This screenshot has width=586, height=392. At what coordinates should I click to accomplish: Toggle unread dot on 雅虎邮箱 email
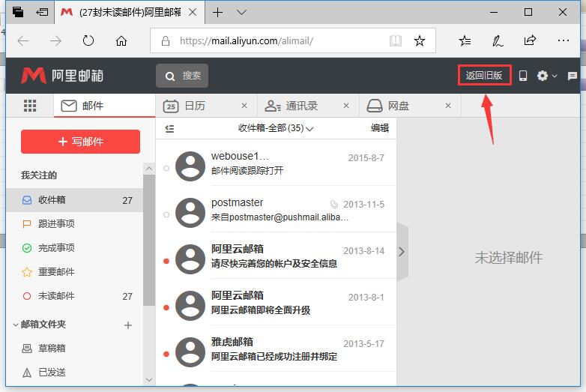pos(166,354)
